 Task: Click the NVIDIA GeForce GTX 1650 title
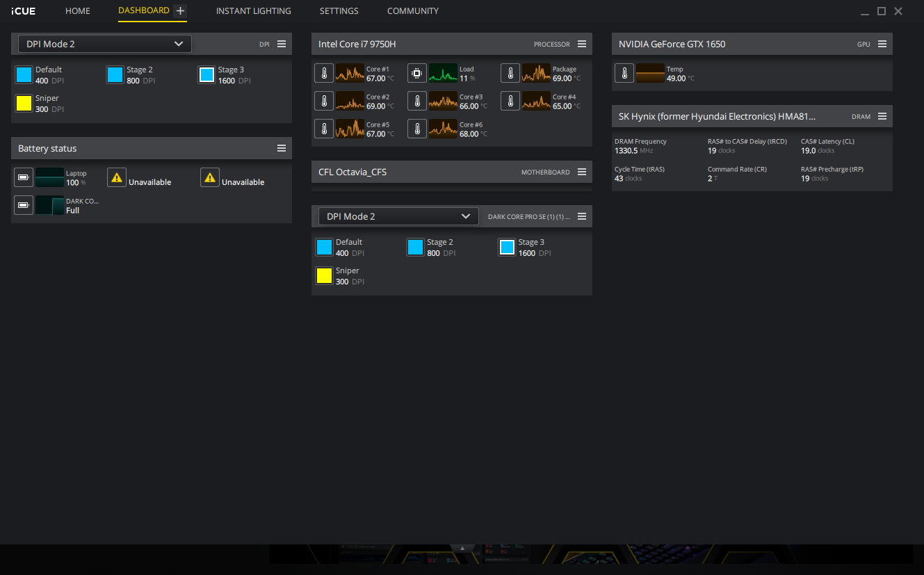672,44
